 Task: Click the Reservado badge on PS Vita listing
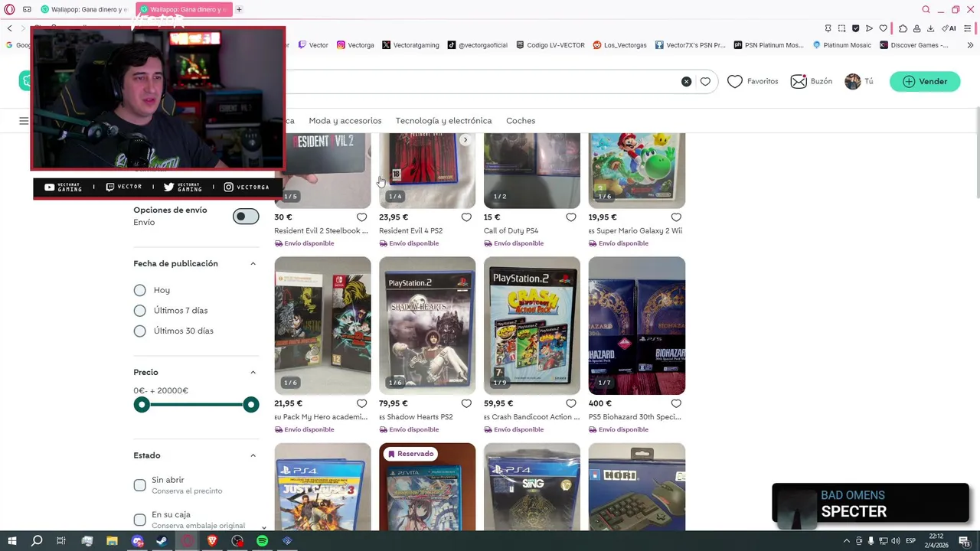coord(411,454)
